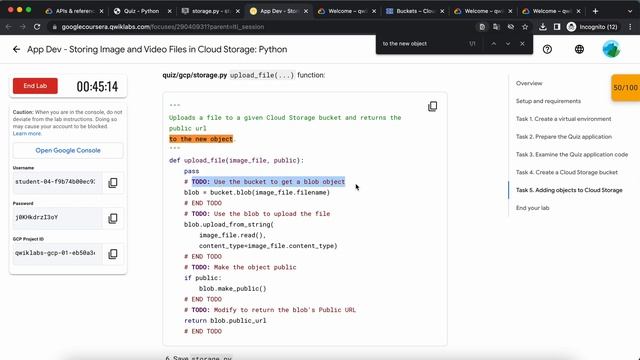This screenshot has height=360, width=640.
Task: Click the 'blob.make_public()' code line
Action: click(233, 289)
